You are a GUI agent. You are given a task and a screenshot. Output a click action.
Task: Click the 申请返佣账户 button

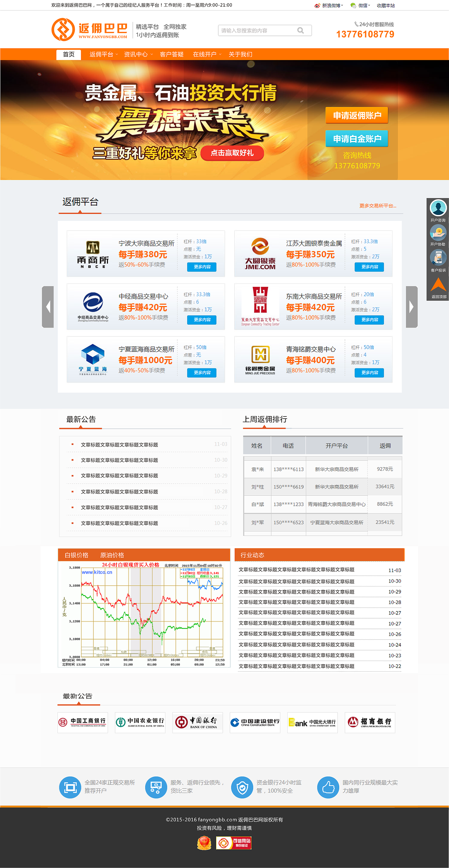[x=357, y=115]
